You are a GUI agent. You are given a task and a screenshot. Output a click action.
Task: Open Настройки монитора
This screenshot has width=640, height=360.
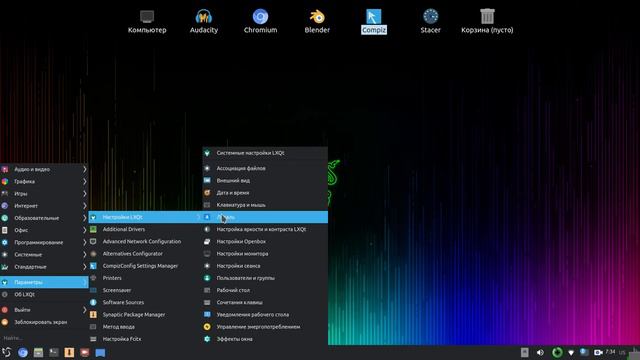[265, 254]
